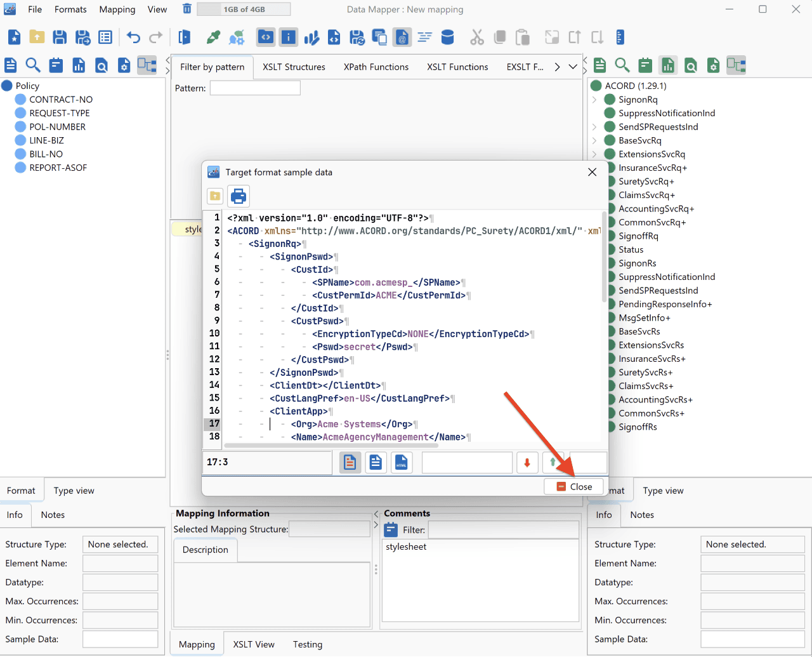Toggle the highlighted code-view toolbar button
The width and height of the screenshot is (812, 657).
tap(266, 37)
